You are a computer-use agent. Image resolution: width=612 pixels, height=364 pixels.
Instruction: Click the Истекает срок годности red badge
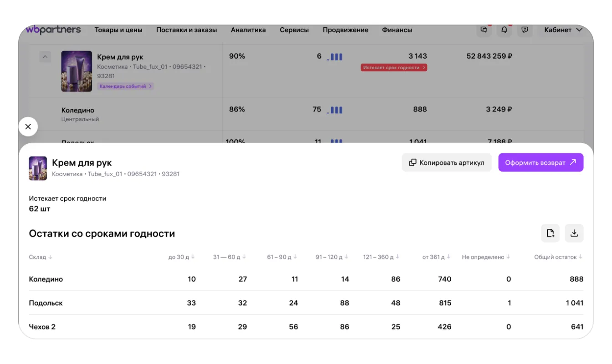point(394,67)
